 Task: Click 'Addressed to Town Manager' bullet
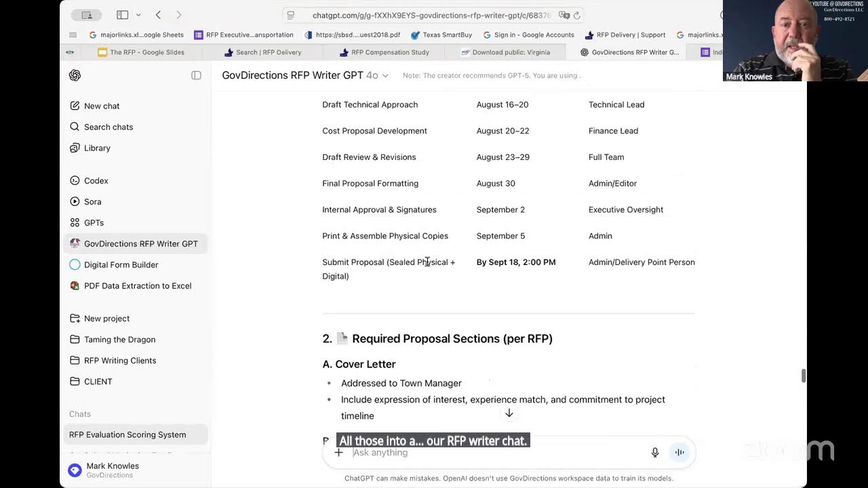(401, 383)
